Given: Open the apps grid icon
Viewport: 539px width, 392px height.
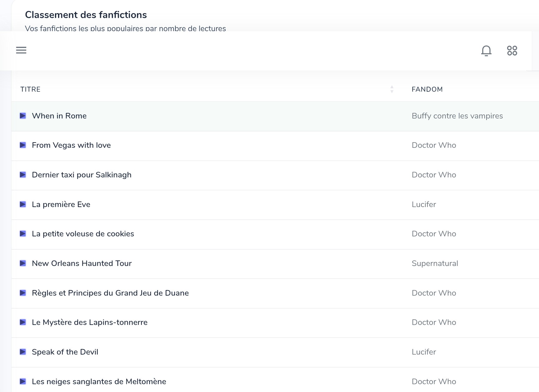Looking at the screenshot, I should pos(512,51).
